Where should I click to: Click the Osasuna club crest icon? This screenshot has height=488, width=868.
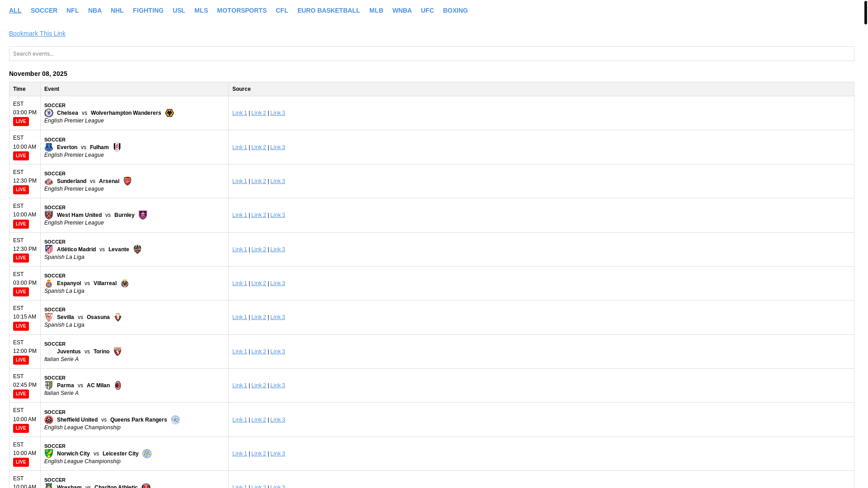coord(118,317)
